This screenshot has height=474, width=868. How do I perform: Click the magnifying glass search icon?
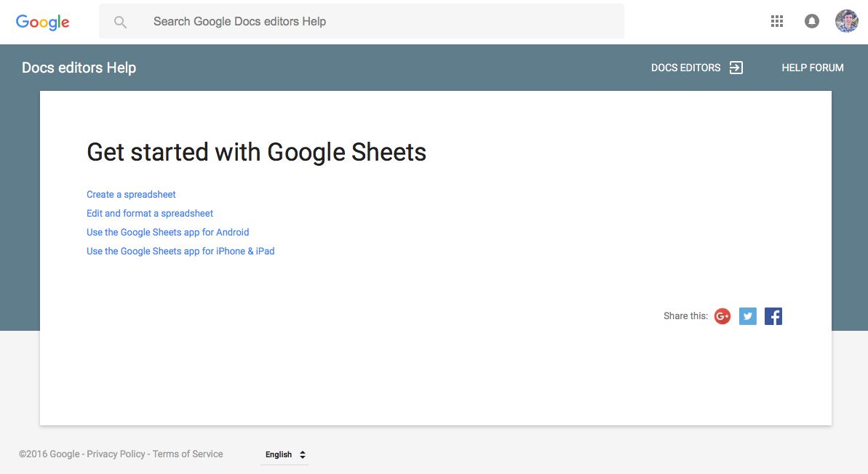pyautogui.click(x=121, y=22)
